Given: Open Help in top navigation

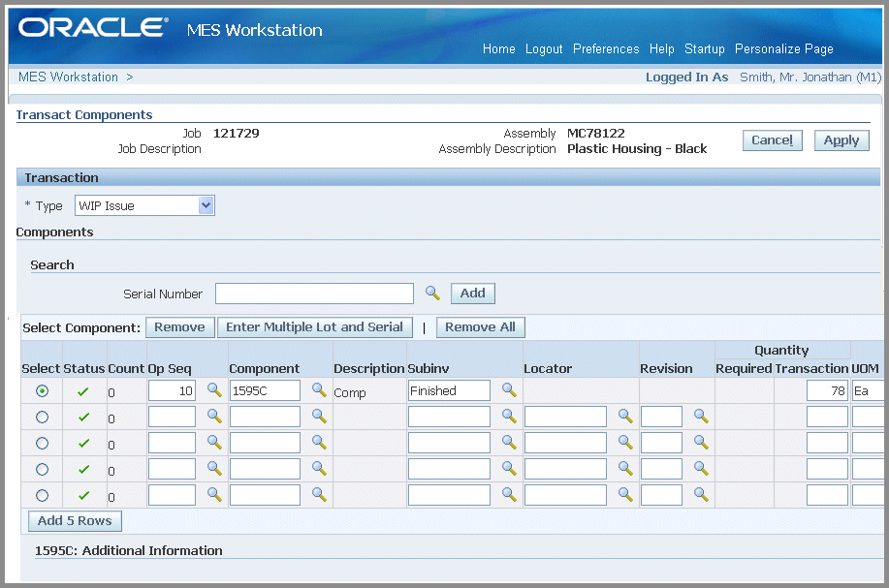Looking at the screenshot, I should pos(661,49).
